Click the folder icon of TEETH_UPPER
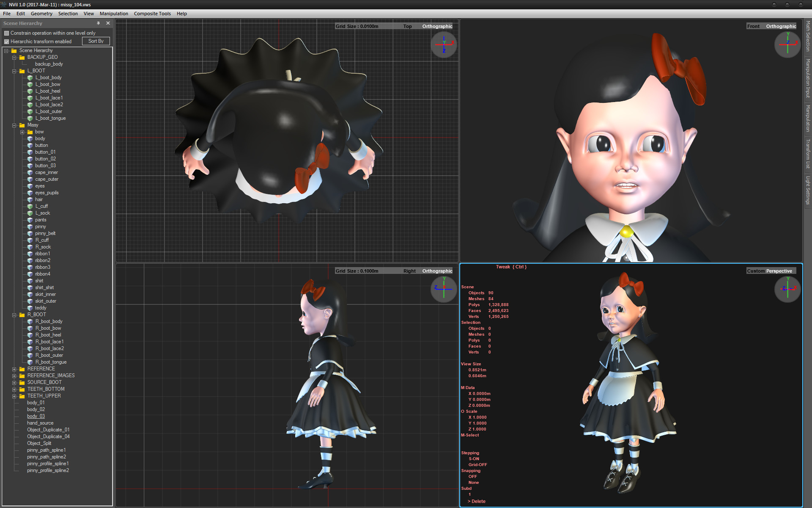Image resolution: width=812 pixels, height=508 pixels. (22, 396)
